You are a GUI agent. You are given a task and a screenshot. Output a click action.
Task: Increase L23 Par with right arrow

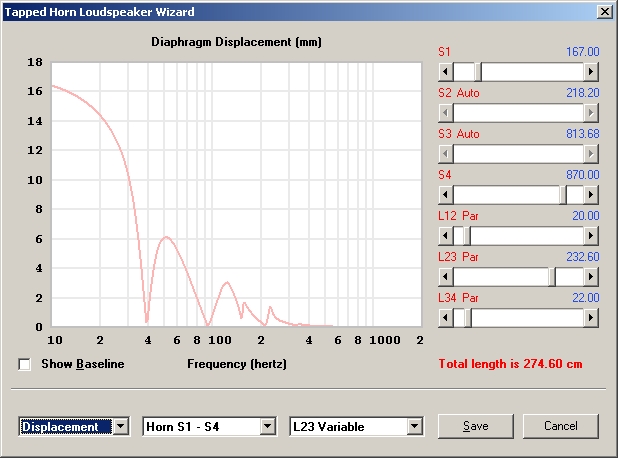(x=591, y=277)
